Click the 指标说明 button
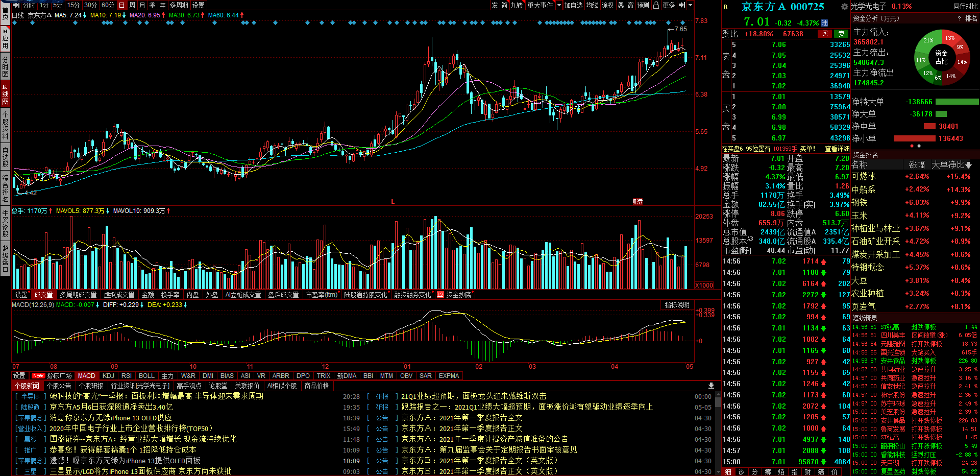Viewport: 980px width, 476px height. 677,305
